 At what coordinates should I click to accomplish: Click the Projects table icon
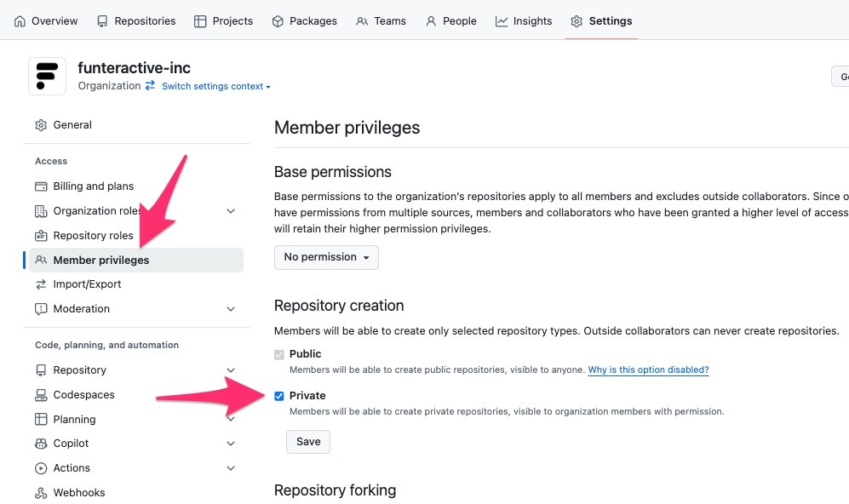tap(200, 21)
